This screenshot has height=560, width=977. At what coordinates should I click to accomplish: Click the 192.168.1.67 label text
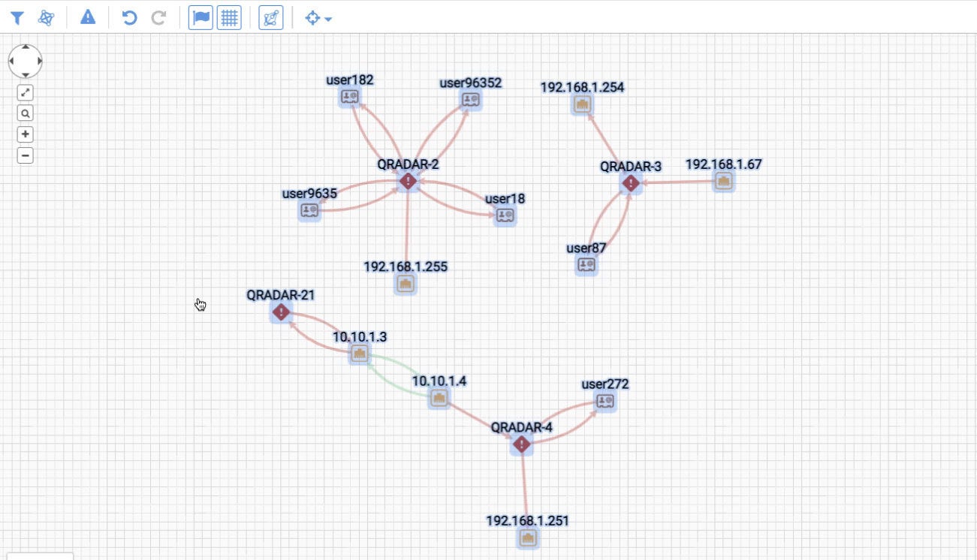click(x=724, y=164)
